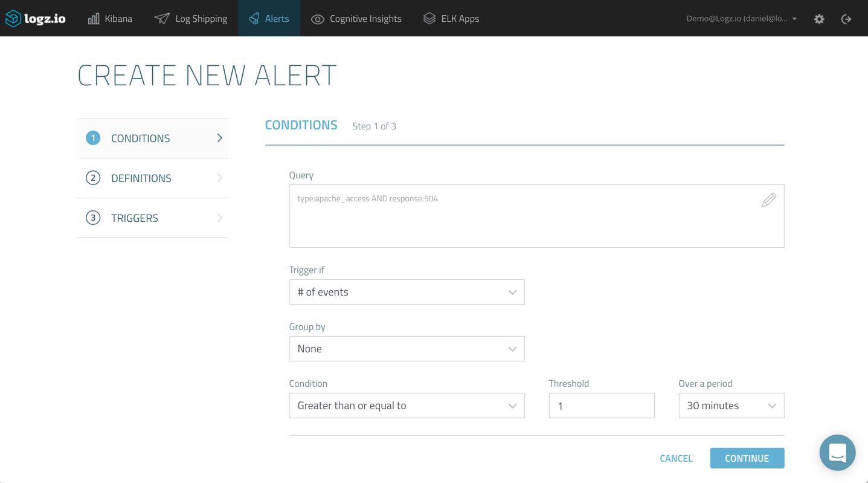
Task: Click the Cancel link
Action: tap(676, 458)
